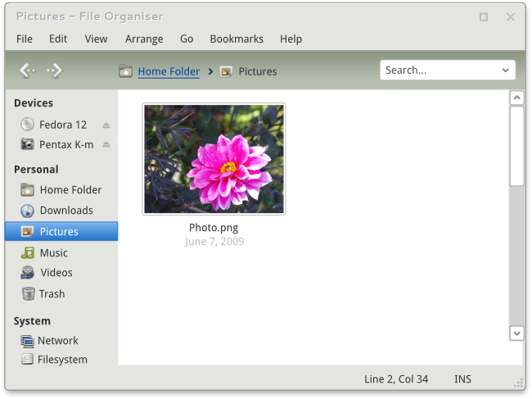The height and width of the screenshot is (399, 532).
Task: Open Videos in the sidebar
Action: [56, 273]
